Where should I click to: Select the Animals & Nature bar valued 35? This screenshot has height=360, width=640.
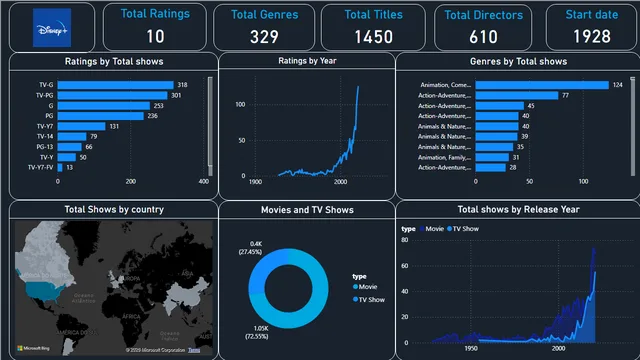point(494,147)
